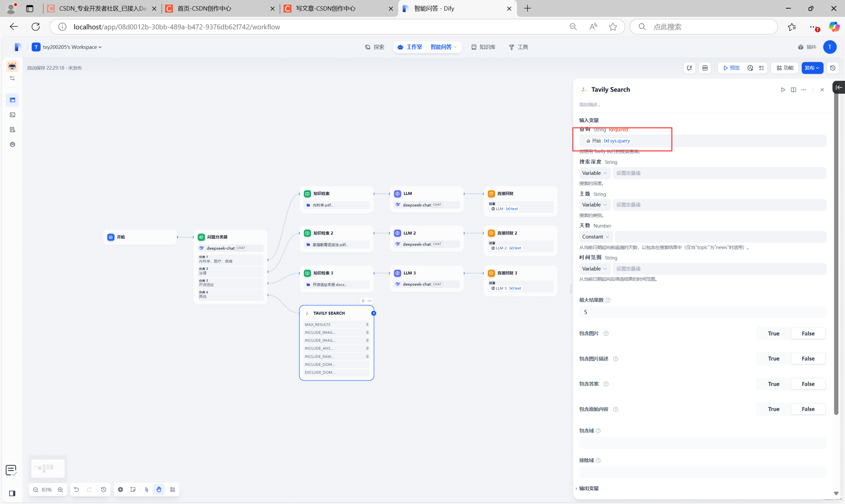Click the 发布 publish button
Image resolution: width=845 pixels, height=504 pixels.
(812, 68)
